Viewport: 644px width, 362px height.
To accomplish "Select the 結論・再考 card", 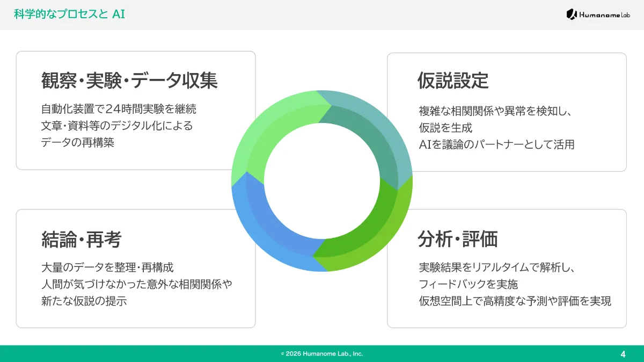I will 136,267.
